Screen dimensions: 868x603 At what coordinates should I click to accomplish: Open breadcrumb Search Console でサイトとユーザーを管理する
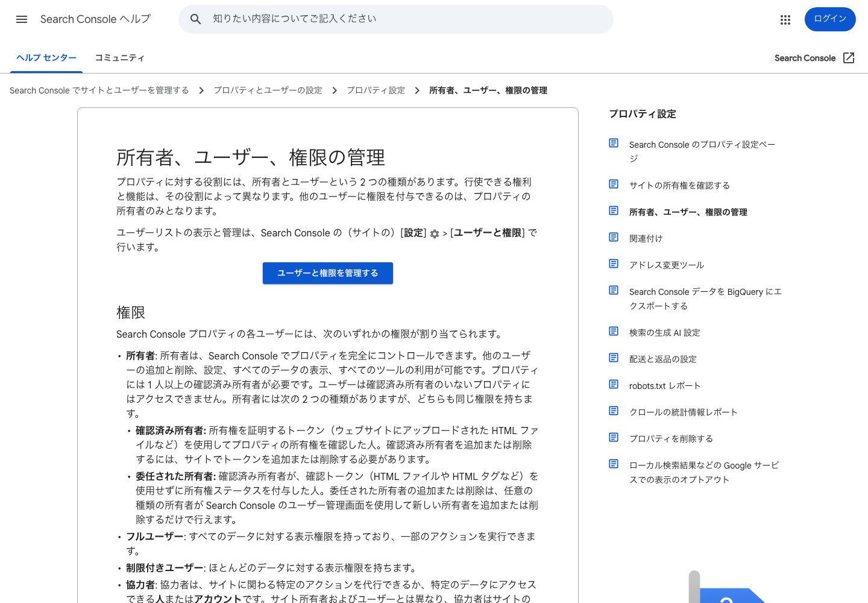99,90
